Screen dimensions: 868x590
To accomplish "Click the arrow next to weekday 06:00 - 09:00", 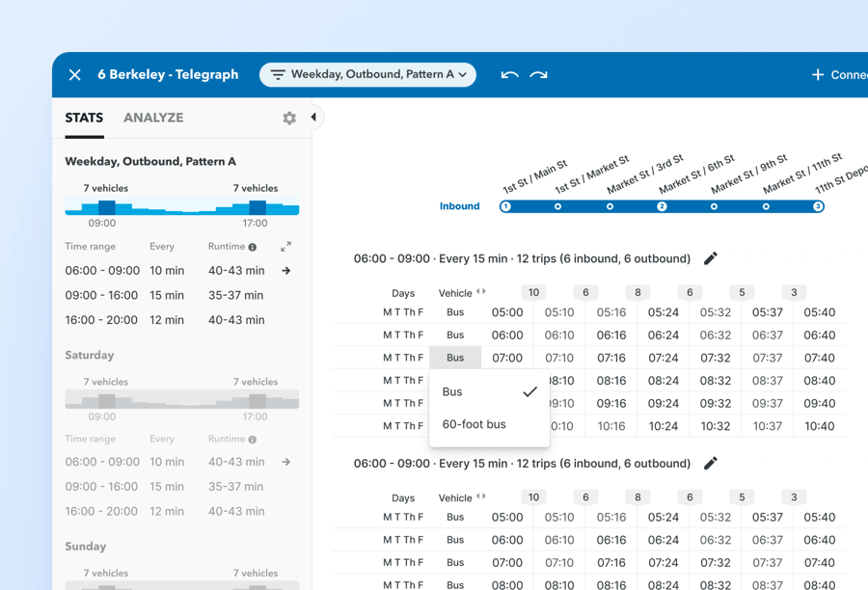I will tap(286, 271).
